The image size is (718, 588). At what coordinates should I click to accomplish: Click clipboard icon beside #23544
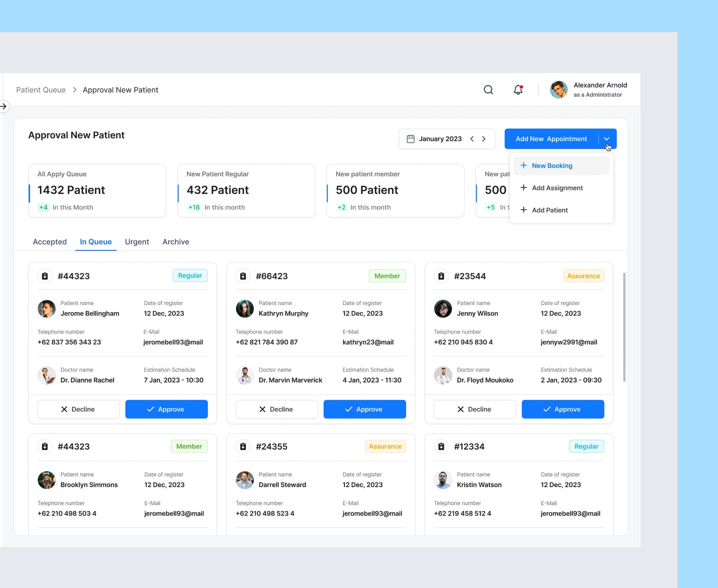tap(441, 276)
